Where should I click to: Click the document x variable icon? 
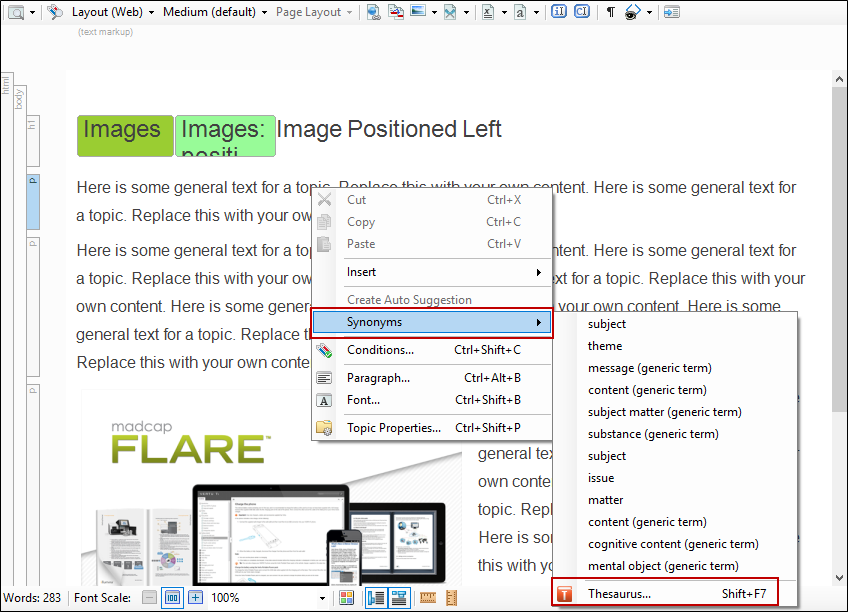click(488, 12)
